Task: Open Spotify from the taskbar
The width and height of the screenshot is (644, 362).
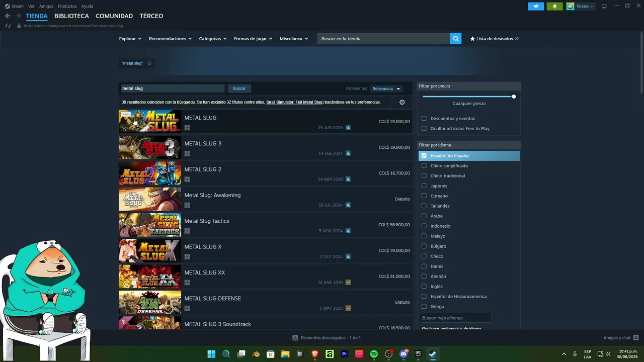Action: pos(374,354)
